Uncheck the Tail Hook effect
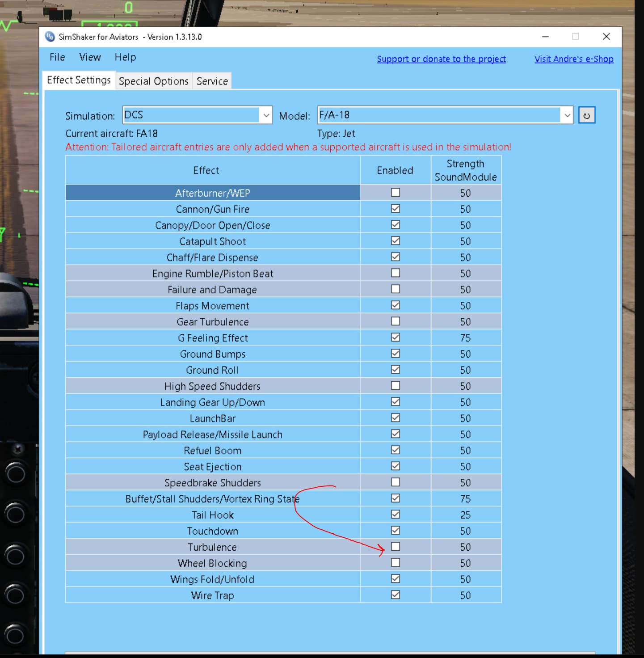644x658 pixels. pyautogui.click(x=395, y=514)
